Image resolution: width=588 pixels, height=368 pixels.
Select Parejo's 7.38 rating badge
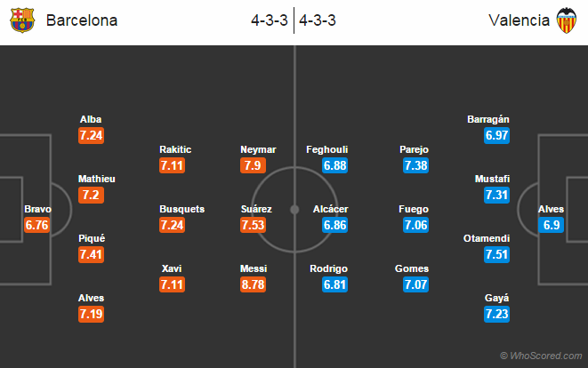[x=416, y=165]
